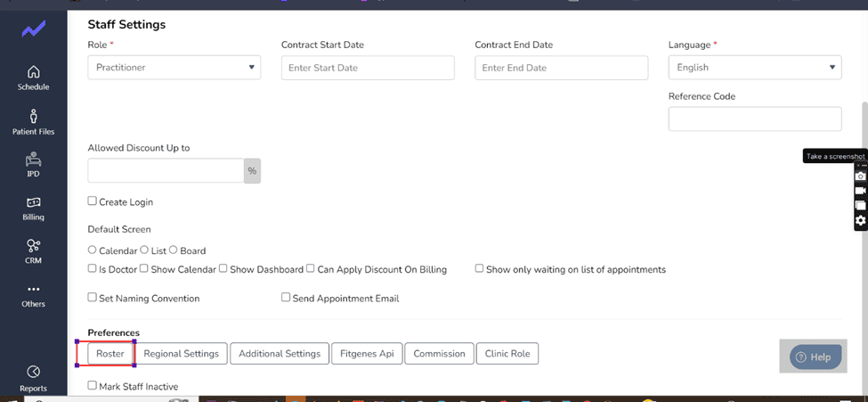The image size is (868, 402).
Task: Select the Calendar default screen radio
Action: click(x=93, y=250)
